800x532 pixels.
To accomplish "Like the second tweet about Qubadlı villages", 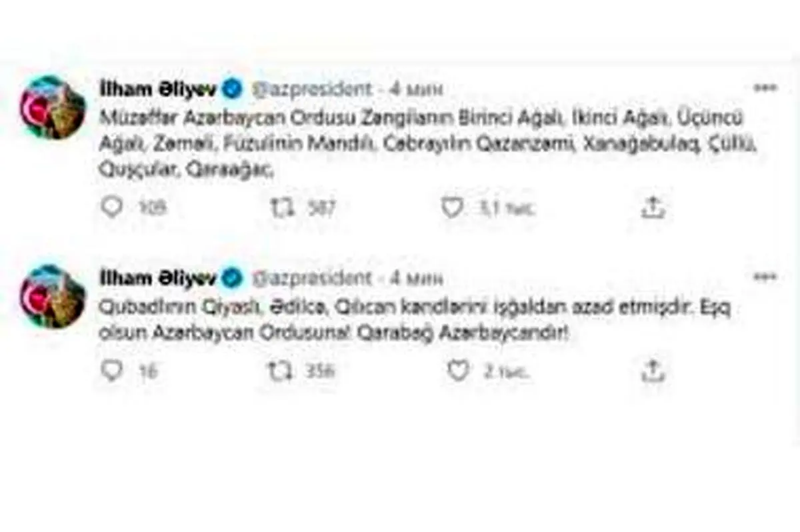I will point(458,371).
